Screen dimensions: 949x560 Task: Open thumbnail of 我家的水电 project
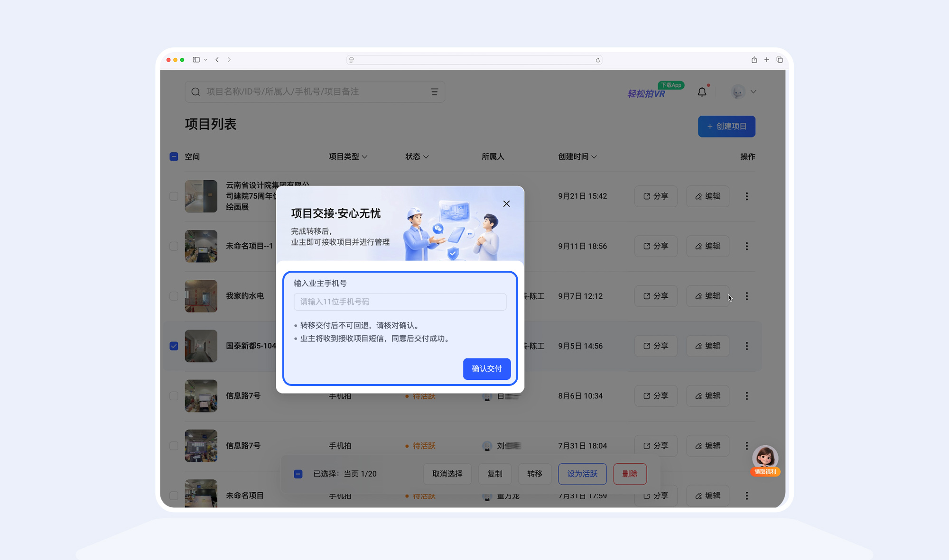tap(201, 296)
